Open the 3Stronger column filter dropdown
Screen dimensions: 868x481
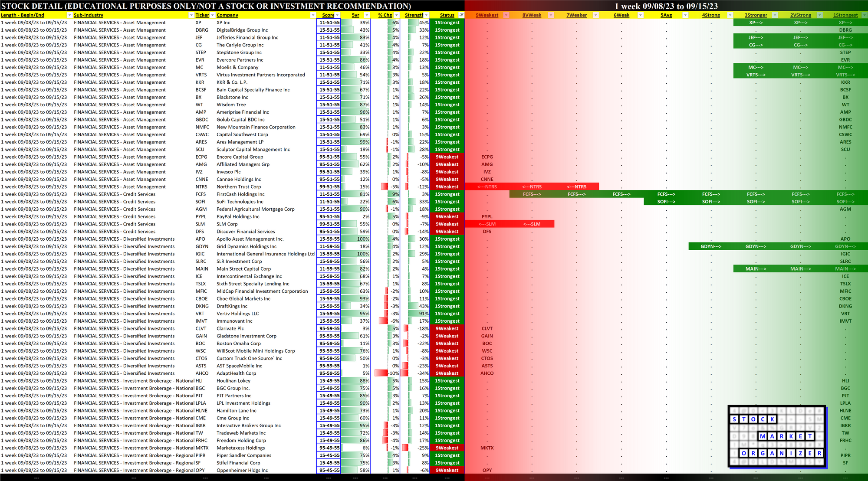tap(775, 15)
